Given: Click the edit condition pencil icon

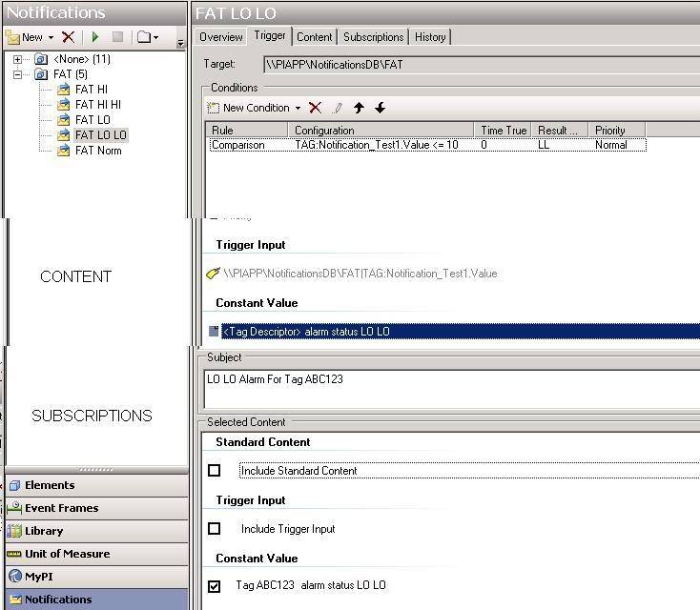Looking at the screenshot, I should coord(338,108).
